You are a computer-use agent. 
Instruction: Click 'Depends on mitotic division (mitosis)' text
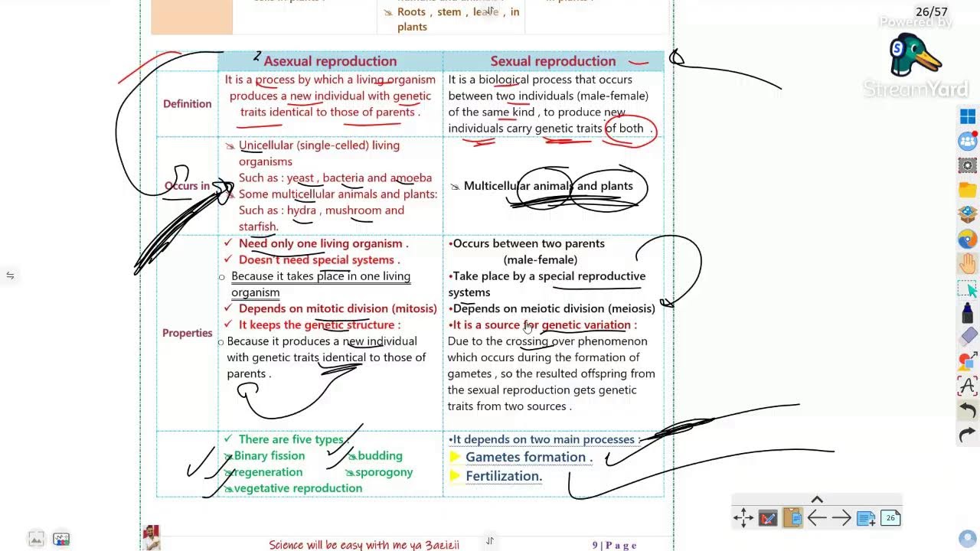[338, 308]
